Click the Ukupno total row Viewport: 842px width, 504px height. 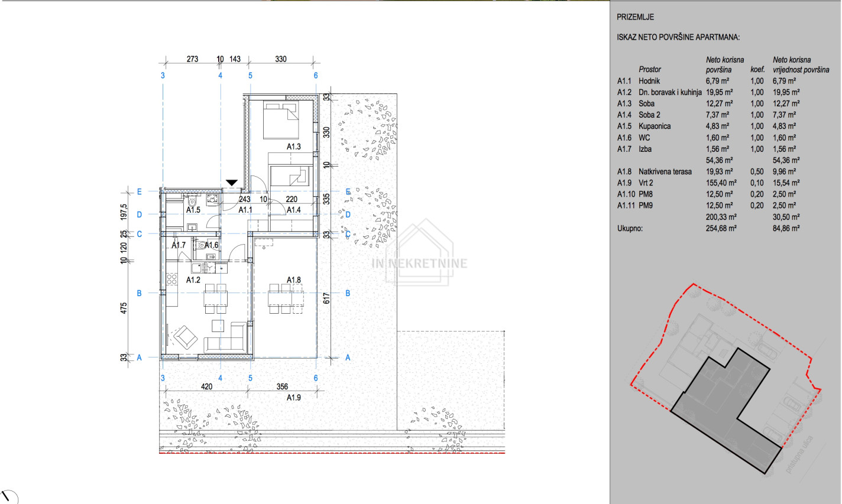(707, 228)
